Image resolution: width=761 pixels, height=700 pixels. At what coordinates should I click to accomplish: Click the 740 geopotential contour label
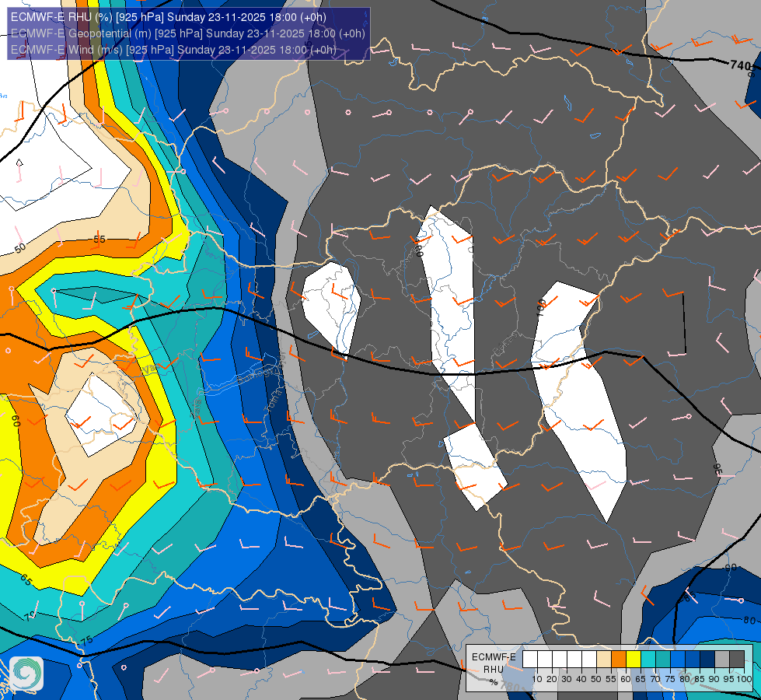741,65
